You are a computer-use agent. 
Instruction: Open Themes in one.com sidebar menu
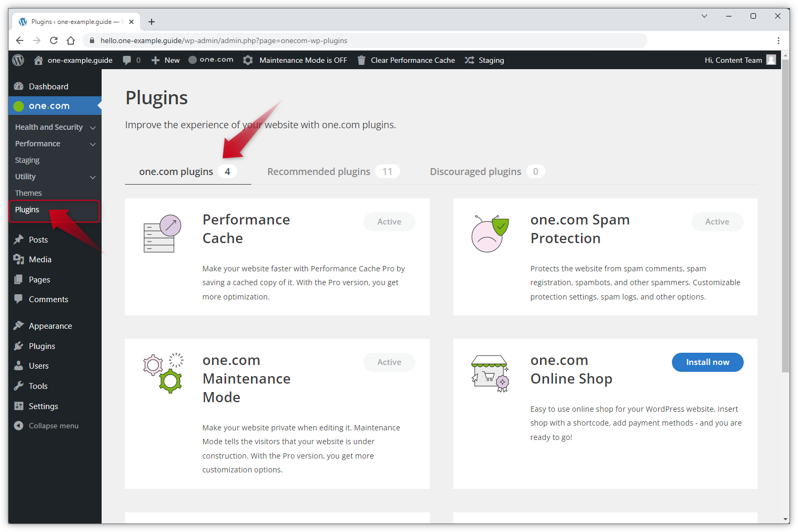point(28,193)
